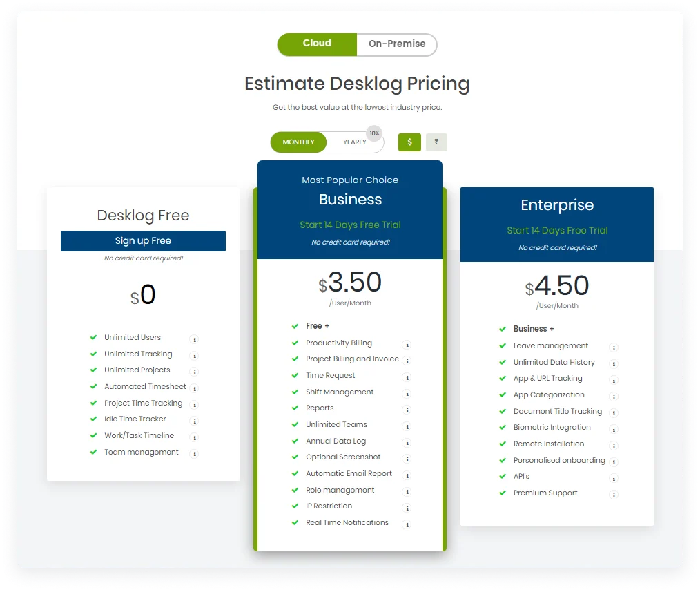Click Document Title Tracking info icon

(614, 413)
